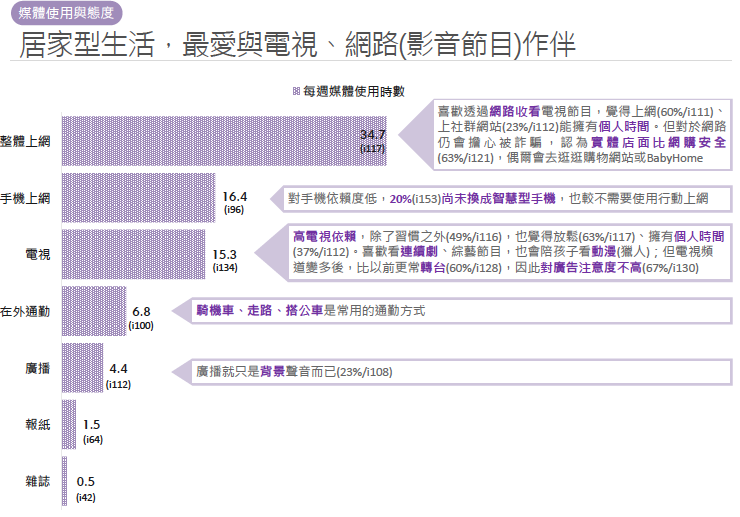
Task: Click the (i100) index label
Action: 141,326
